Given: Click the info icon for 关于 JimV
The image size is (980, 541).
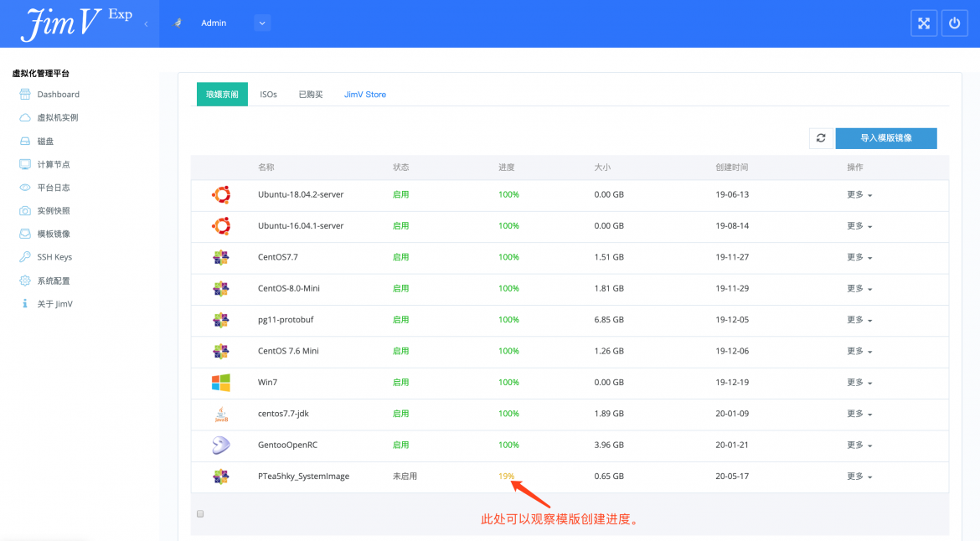Looking at the screenshot, I should click(25, 304).
